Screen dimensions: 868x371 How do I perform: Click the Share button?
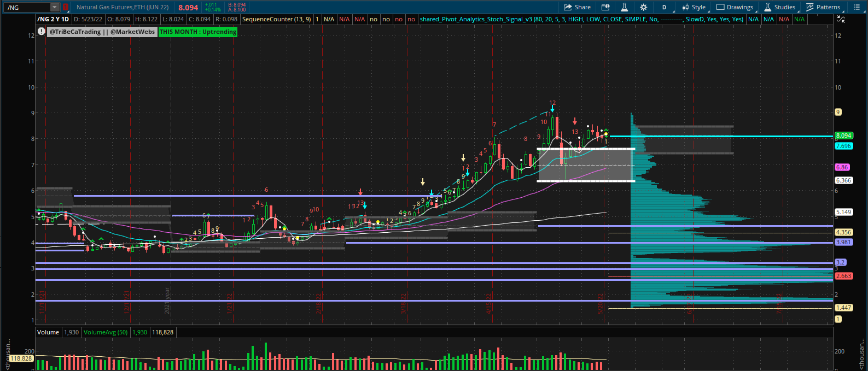pos(578,7)
